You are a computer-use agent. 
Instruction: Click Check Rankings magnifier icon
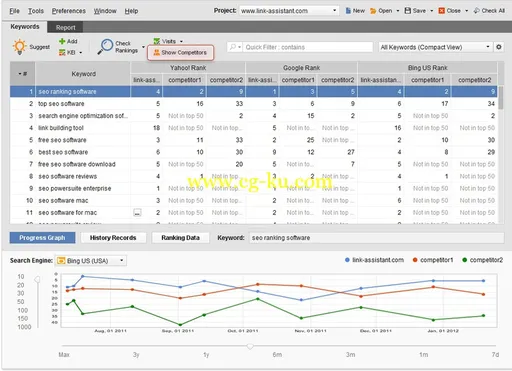(106, 47)
